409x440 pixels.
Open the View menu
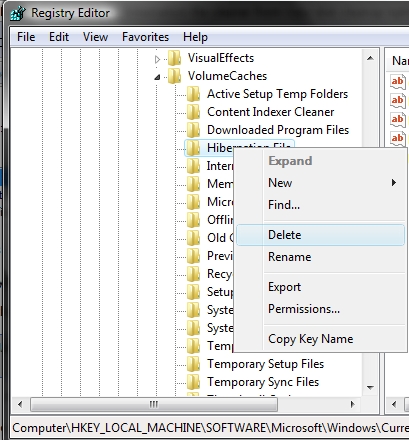[95, 37]
